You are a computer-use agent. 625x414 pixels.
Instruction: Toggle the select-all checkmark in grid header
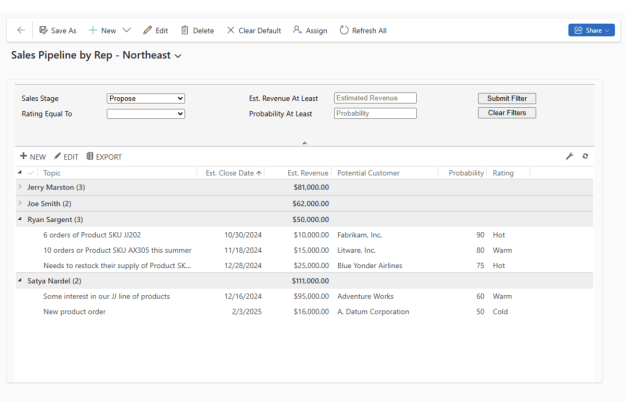[x=31, y=173]
